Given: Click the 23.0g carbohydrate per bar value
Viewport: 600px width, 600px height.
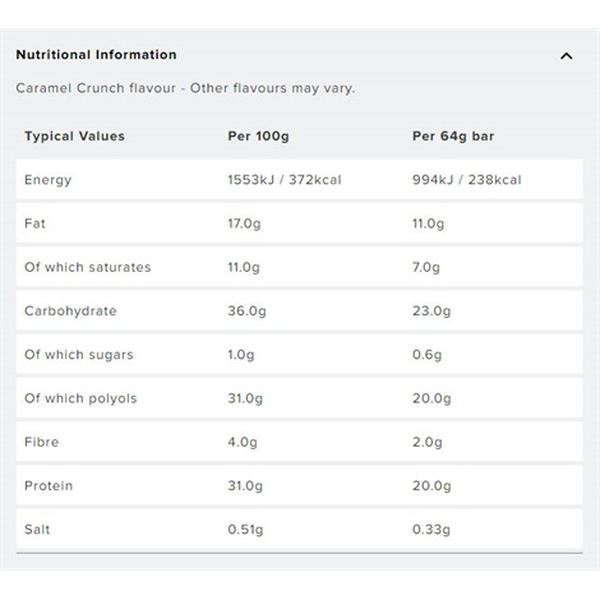Looking at the screenshot, I should pos(431,311).
